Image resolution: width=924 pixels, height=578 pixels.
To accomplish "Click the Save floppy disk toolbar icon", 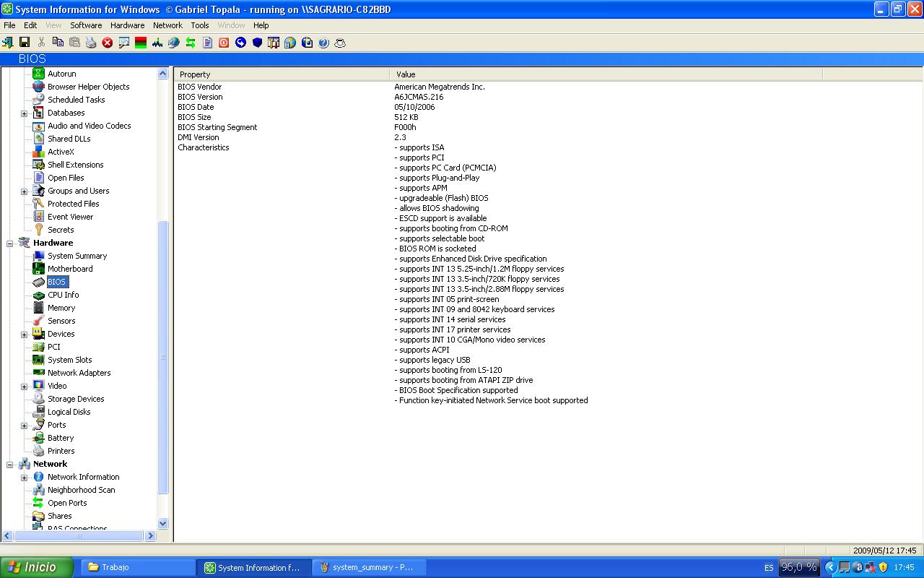I will click(x=24, y=43).
